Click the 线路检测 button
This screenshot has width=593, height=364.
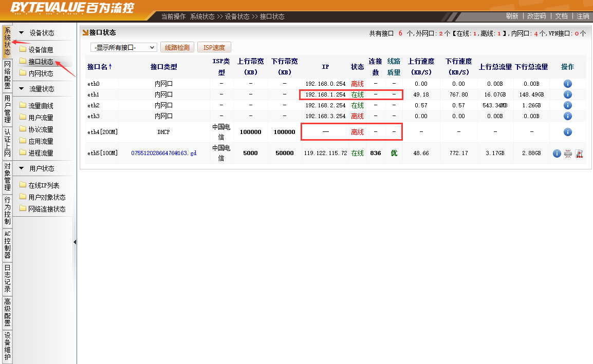(177, 47)
